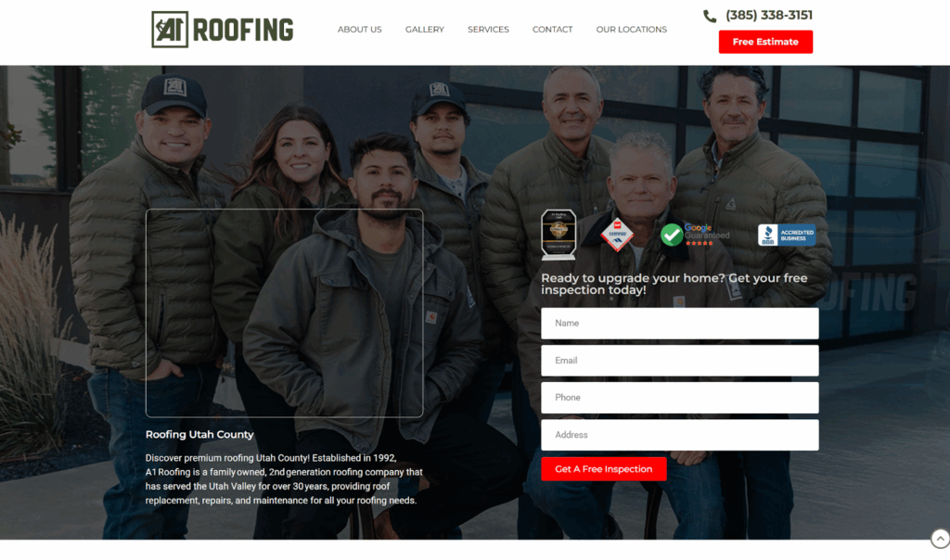Image resolution: width=950 pixels, height=560 pixels.
Task: Submit with Get A Free Inspection button
Action: 603,469
